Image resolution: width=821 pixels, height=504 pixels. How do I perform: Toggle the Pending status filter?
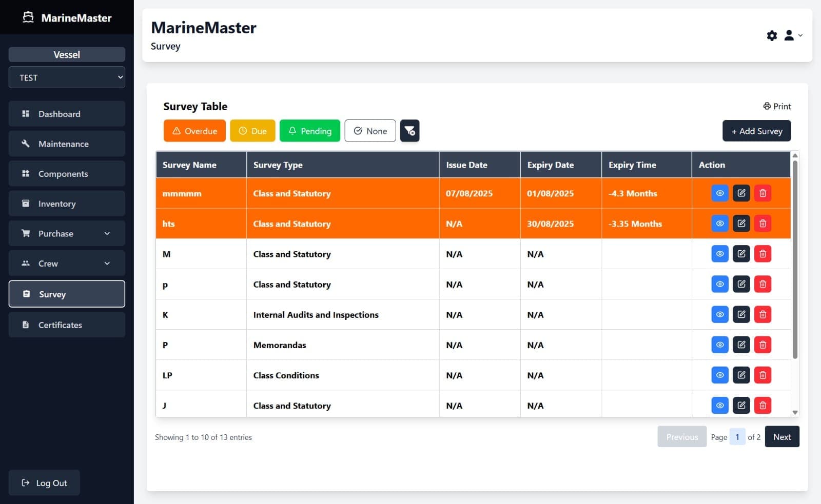[x=309, y=131]
